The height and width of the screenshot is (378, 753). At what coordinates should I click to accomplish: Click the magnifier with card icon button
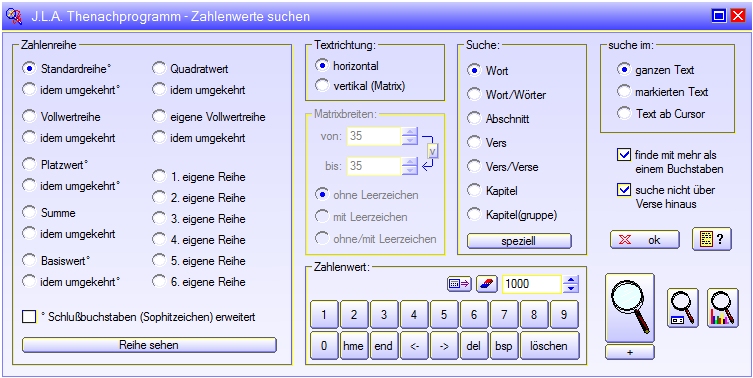682,308
